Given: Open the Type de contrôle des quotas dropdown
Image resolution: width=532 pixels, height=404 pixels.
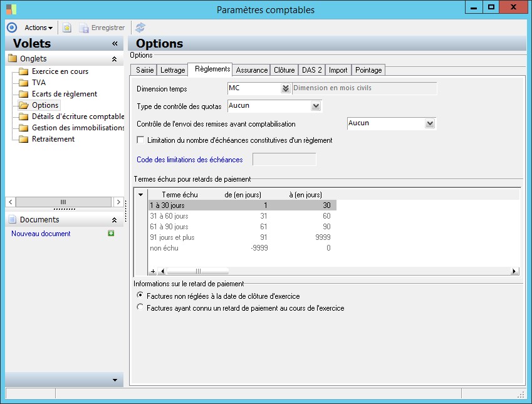Looking at the screenshot, I should coord(316,106).
